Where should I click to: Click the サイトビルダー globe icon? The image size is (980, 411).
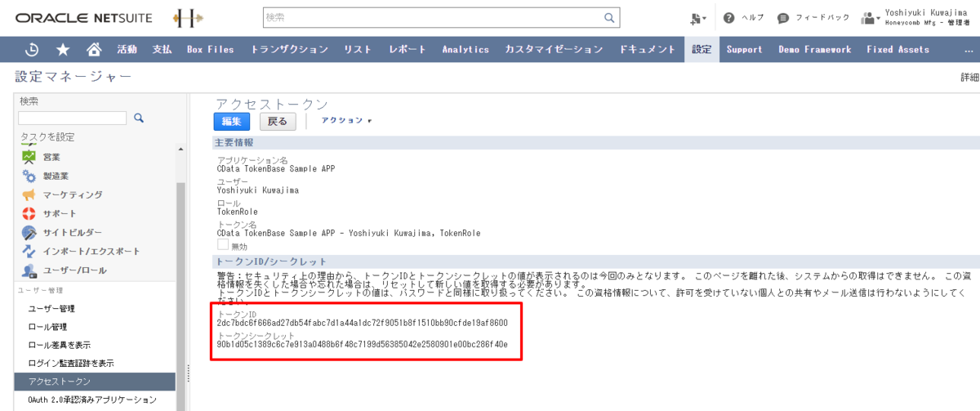pos(29,232)
